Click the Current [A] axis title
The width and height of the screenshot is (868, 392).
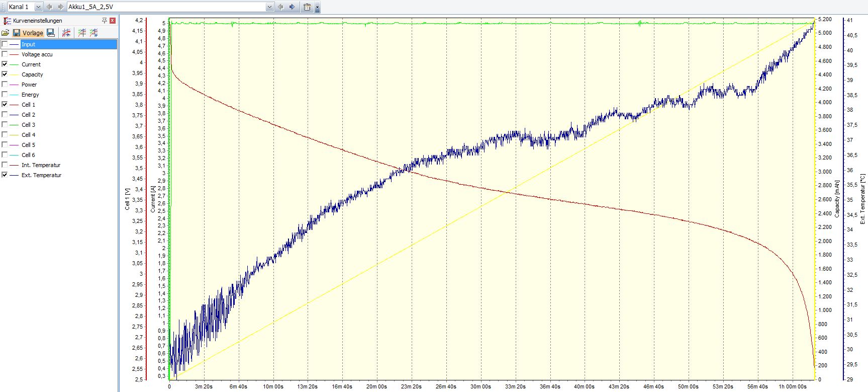(153, 199)
